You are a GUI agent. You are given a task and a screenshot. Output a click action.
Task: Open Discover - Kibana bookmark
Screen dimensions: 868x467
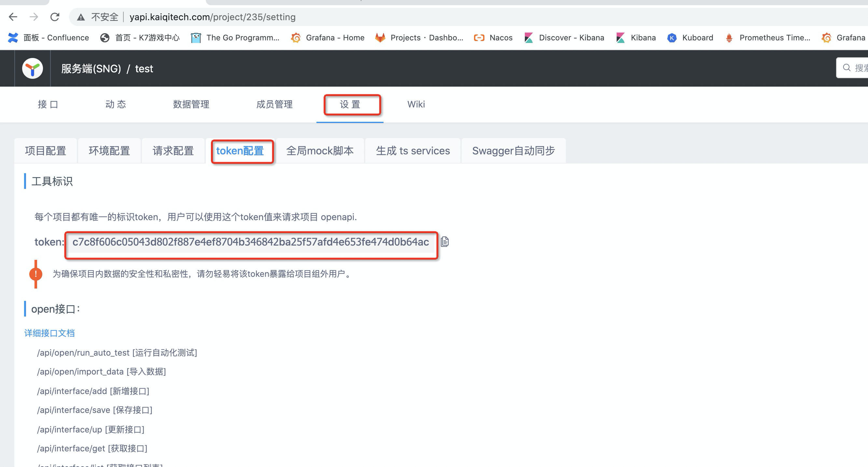coord(565,38)
